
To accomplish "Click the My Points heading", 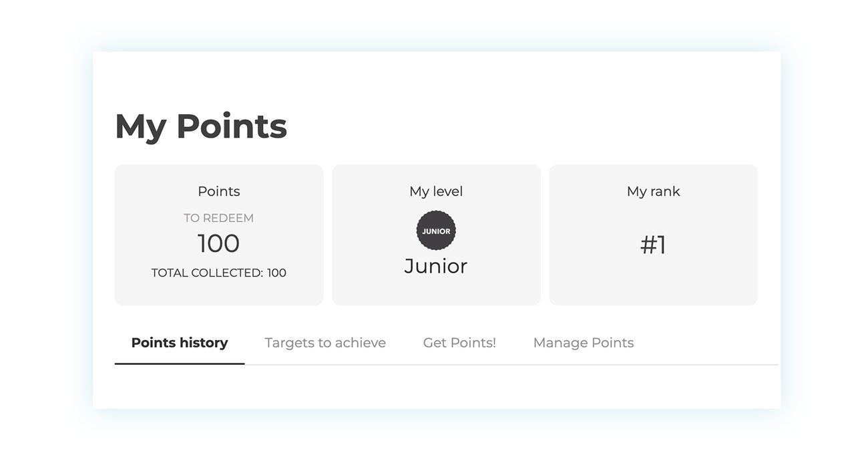I will click(200, 126).
